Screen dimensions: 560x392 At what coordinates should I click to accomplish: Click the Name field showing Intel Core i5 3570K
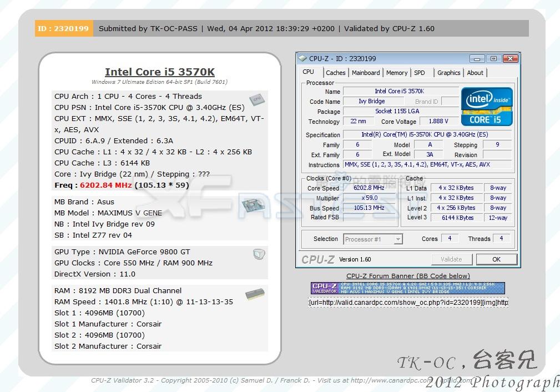401,91
